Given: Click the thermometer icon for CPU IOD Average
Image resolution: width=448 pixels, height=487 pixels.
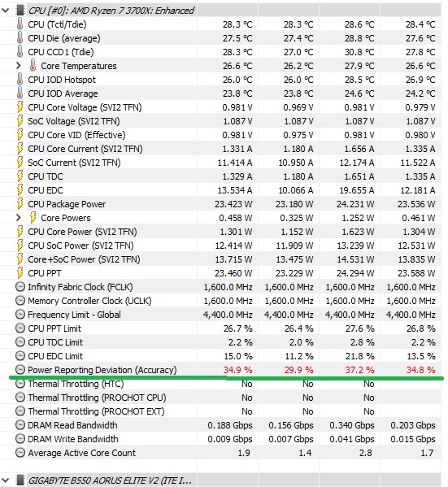Looking at the screenshot, I should point(20,93).
